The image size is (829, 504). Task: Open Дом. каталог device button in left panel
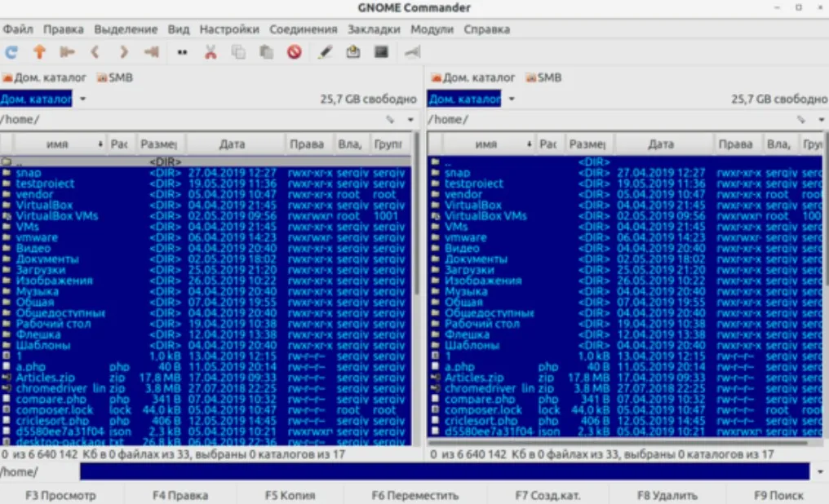point(44,77)
